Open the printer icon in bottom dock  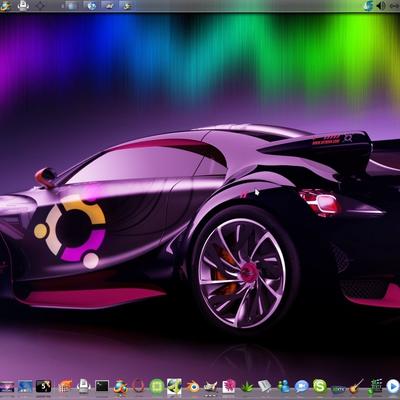click(84, 386)
